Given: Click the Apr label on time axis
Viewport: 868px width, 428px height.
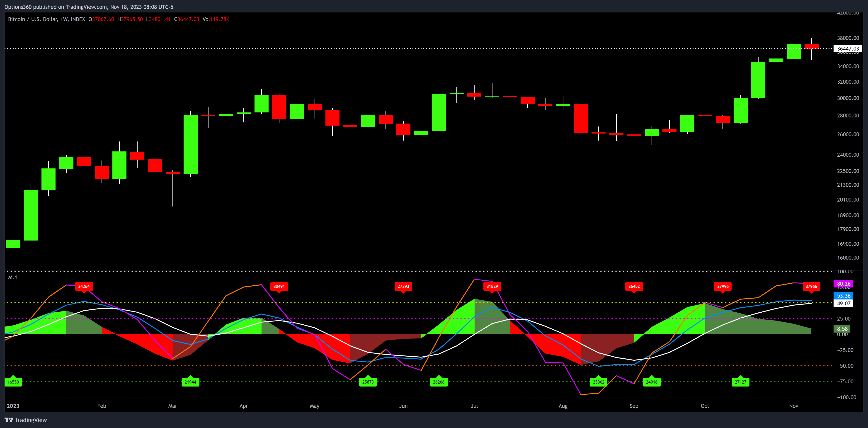Looking at the screenshot, I should [x=244, y=406].
